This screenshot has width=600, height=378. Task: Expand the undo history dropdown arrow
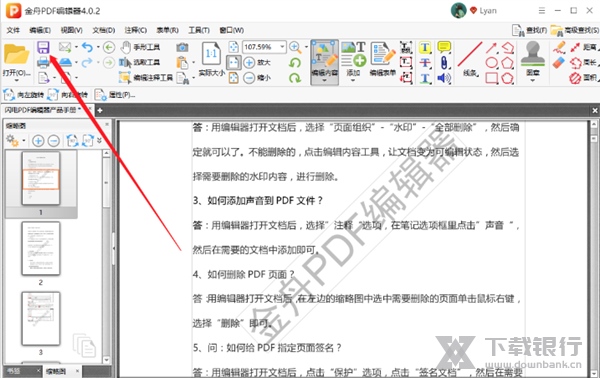[98, 47]
